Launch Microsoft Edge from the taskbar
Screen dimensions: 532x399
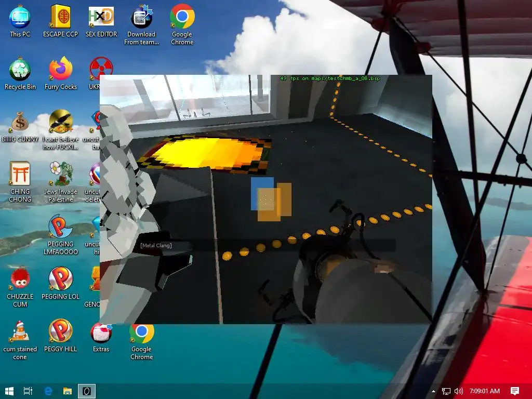click(48, 391)
